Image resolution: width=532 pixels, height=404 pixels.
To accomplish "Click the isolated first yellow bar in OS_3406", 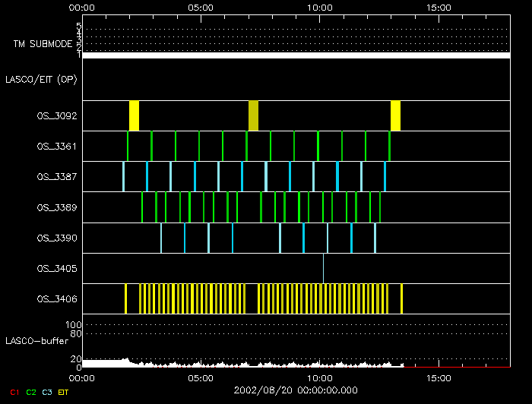I will 126,298.
